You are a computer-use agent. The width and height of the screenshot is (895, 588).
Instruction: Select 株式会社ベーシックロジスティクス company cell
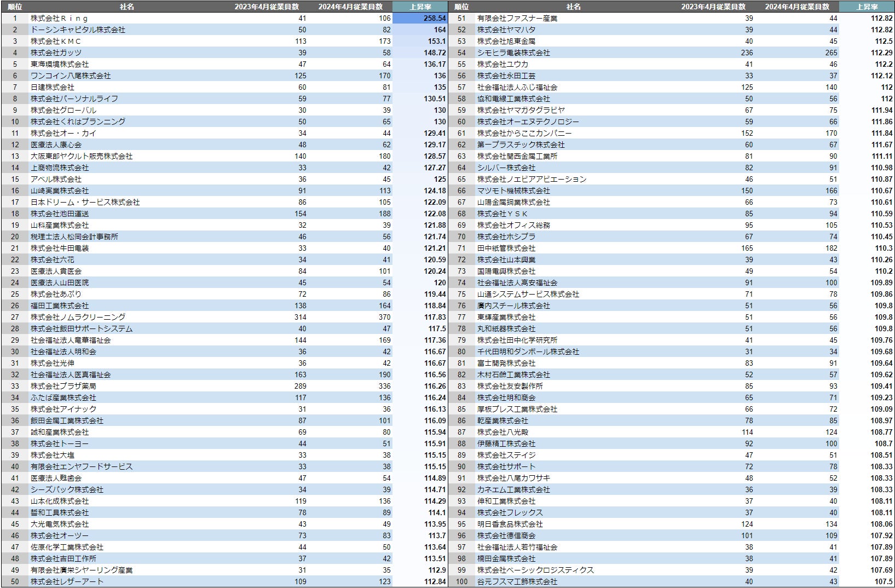click(535, 570)
